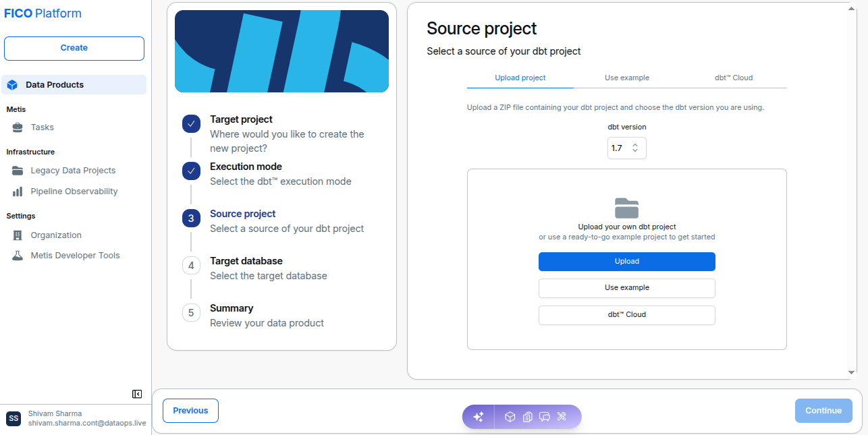
Task: Click the Pipeline Observability bar chart icon
Action: tap(18, 192)
